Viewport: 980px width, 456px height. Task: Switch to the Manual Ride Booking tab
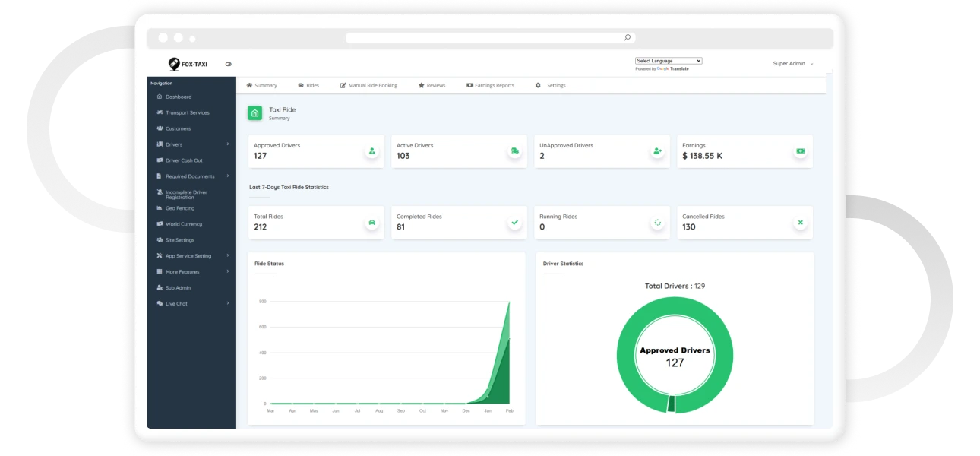tap(368, 85)
